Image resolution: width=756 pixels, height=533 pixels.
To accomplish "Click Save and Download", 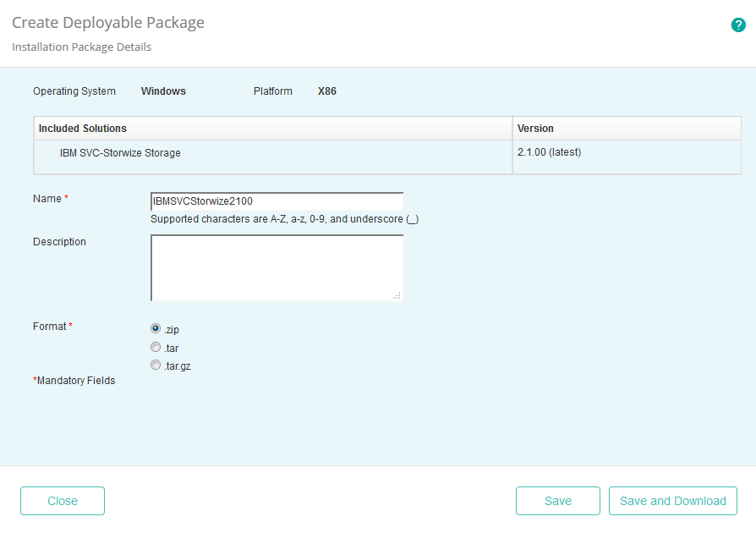I will (672, 501).
